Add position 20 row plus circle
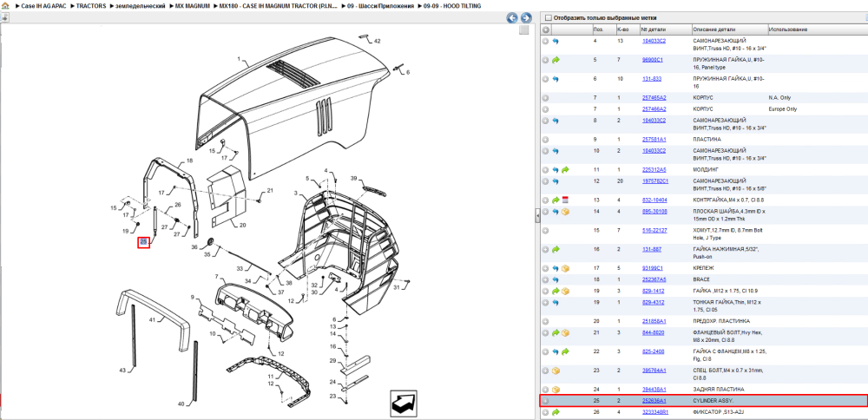 pyautogui.click(x=545, y=321)
